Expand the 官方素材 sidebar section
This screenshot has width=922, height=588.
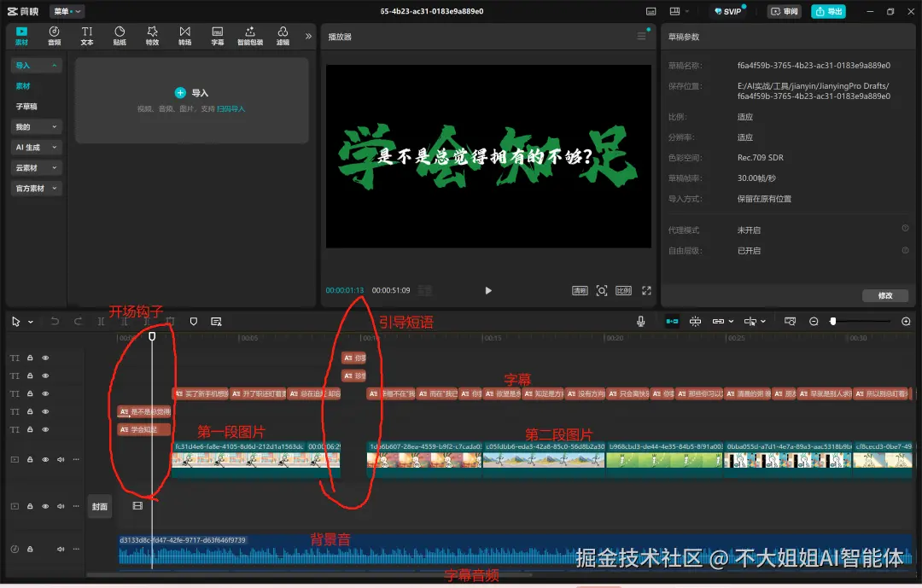point(37,189)
